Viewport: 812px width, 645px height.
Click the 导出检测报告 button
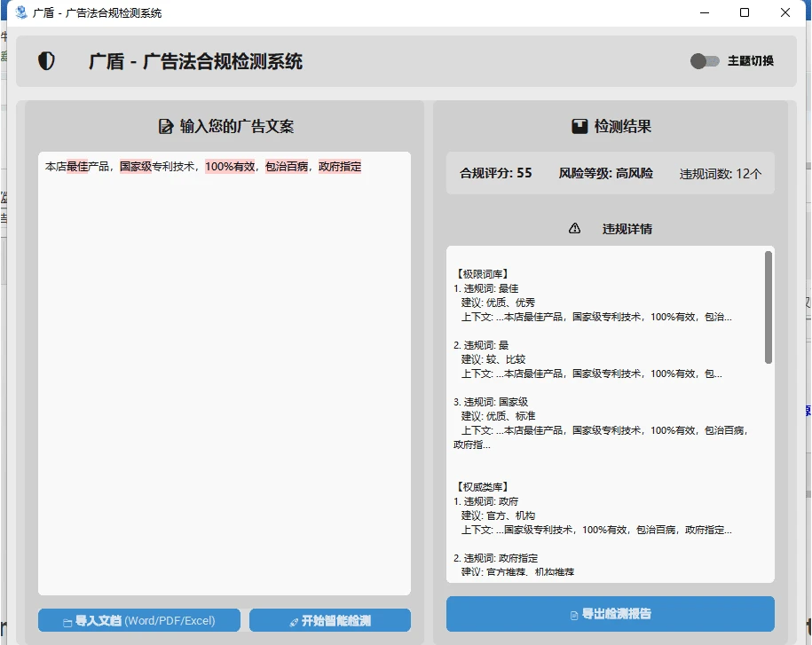point(609,613)
